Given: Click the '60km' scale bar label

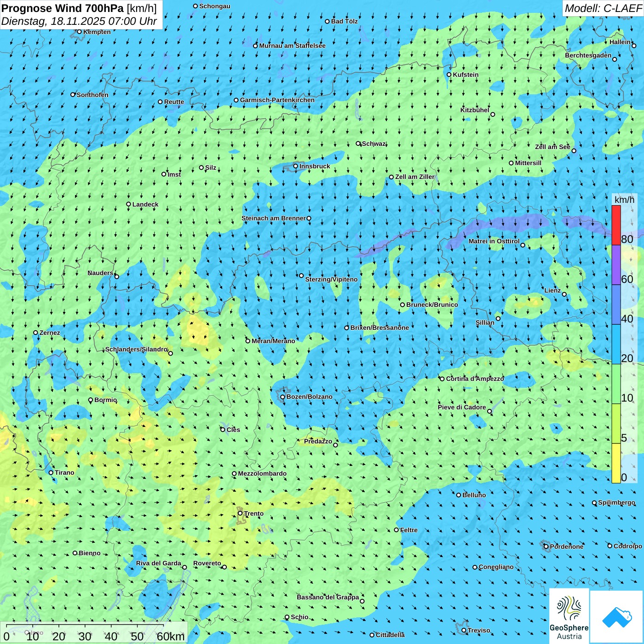Looking at the screenshot, I should click(x=171, y=636).
